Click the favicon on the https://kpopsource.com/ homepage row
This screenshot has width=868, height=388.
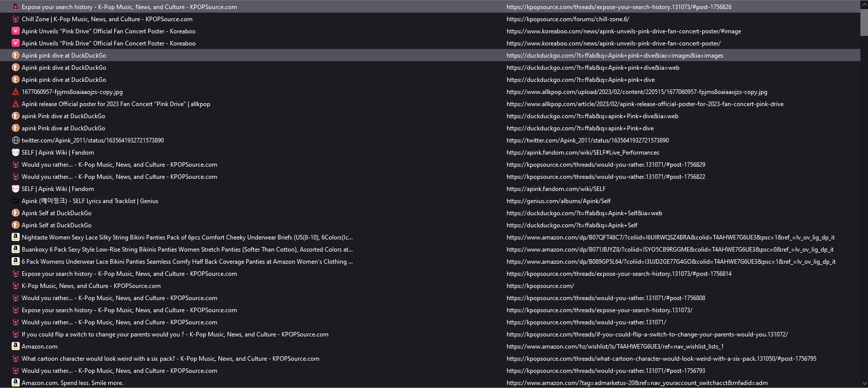coord(16,286)
